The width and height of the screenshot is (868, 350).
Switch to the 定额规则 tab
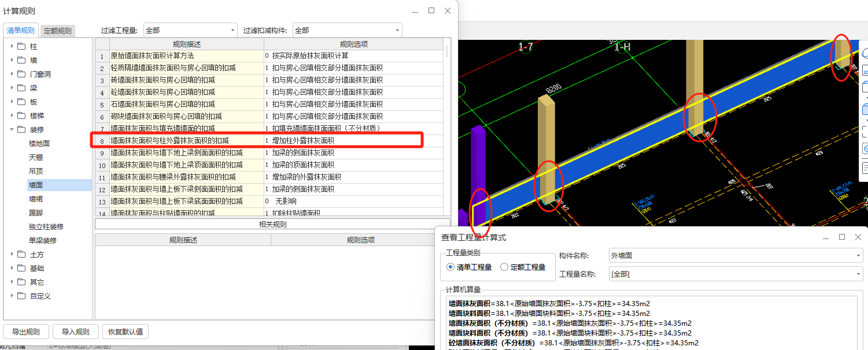[x=58, y=31]
